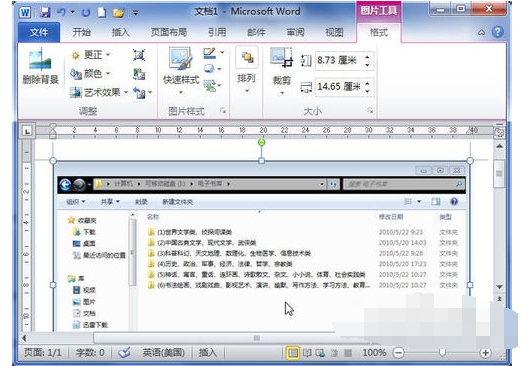Click the tab selector L button on ruler

(x=27, y=131)
